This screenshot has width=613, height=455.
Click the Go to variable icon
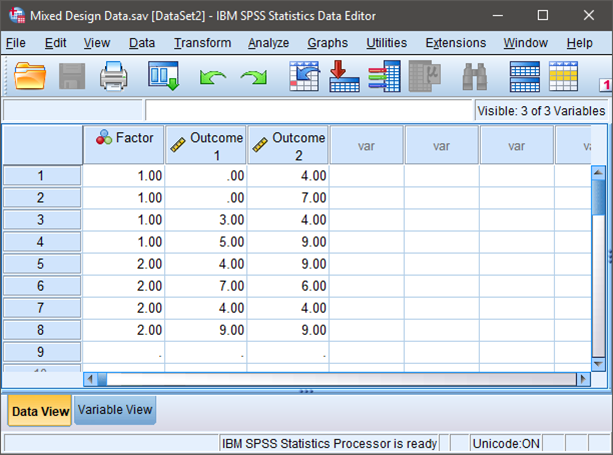point(344,76)
